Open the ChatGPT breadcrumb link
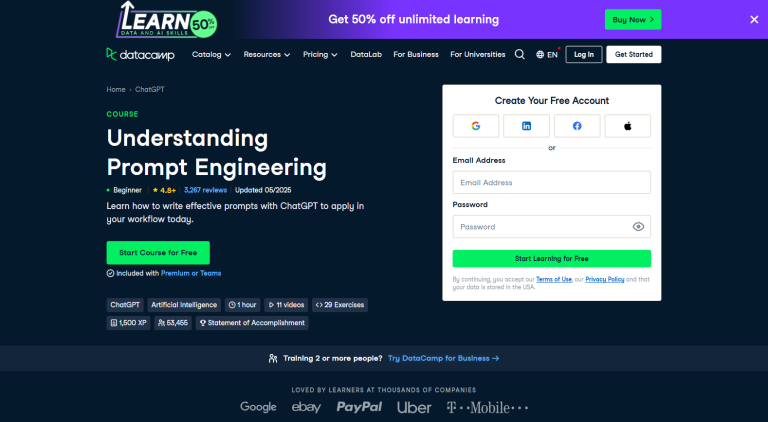This screenshot has width=768, height=422. click(x=150, y=89)
